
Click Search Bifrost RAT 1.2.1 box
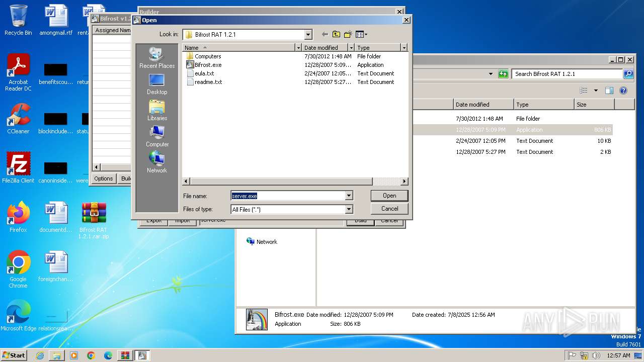[568, 74]
